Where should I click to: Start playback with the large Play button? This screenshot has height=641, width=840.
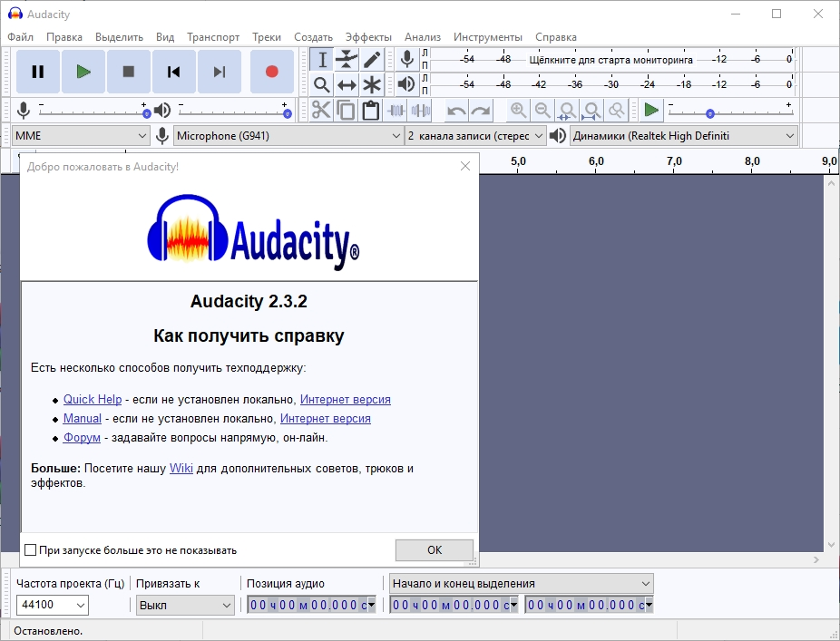click(83, 72)
